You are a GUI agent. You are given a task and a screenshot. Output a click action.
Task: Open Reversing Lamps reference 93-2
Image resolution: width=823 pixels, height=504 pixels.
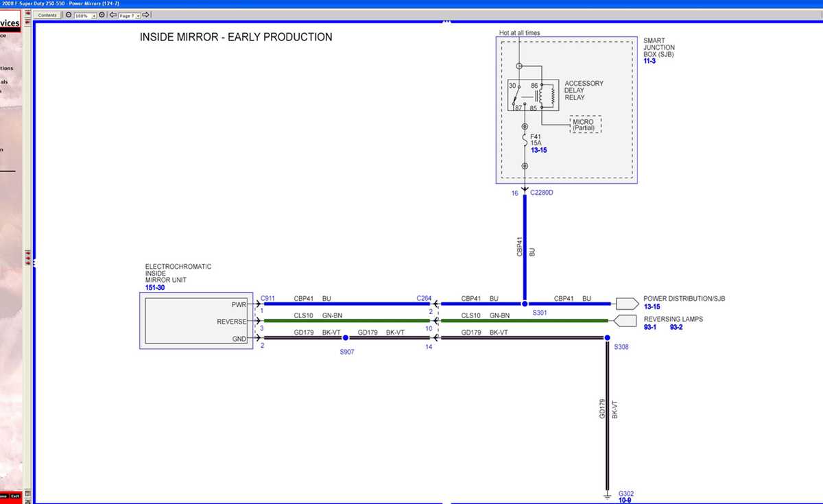click(x=676, y=327)
